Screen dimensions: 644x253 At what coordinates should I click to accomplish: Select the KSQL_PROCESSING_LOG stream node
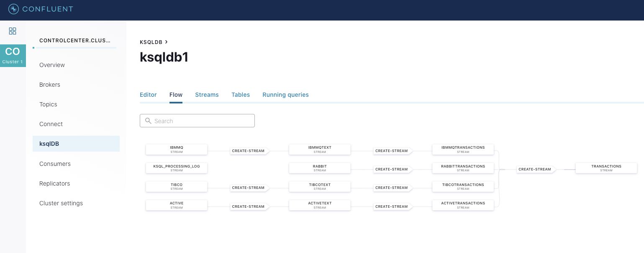coord(177,168)
